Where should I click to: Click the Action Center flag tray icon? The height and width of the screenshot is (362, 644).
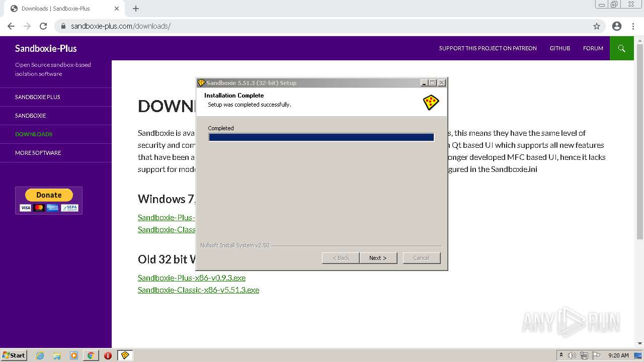pos(596,355)
